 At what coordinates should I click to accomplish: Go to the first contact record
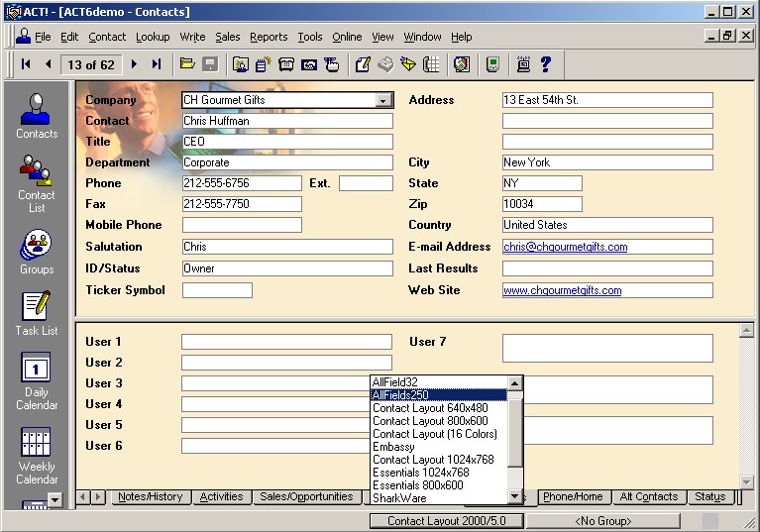(26, 64)
